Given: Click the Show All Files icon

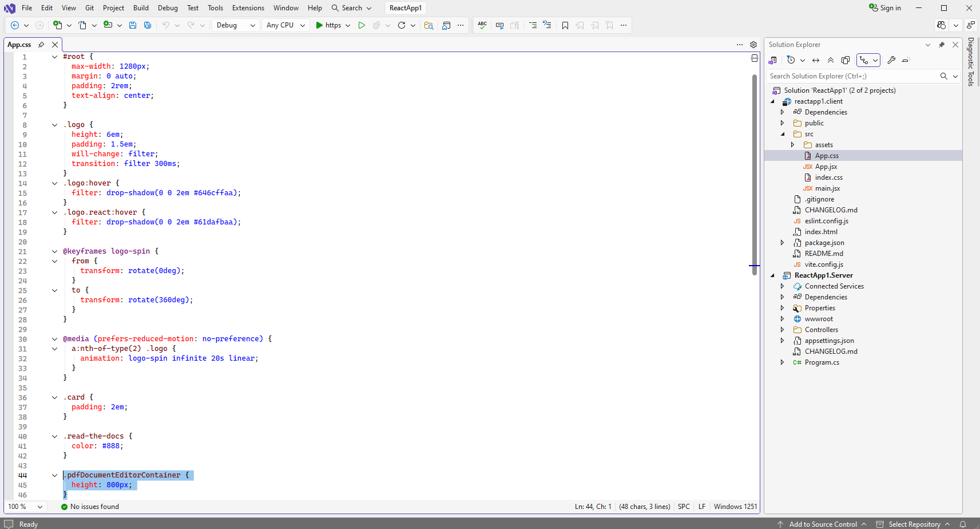Looking at the screenshot, I should tap(846, 60).
